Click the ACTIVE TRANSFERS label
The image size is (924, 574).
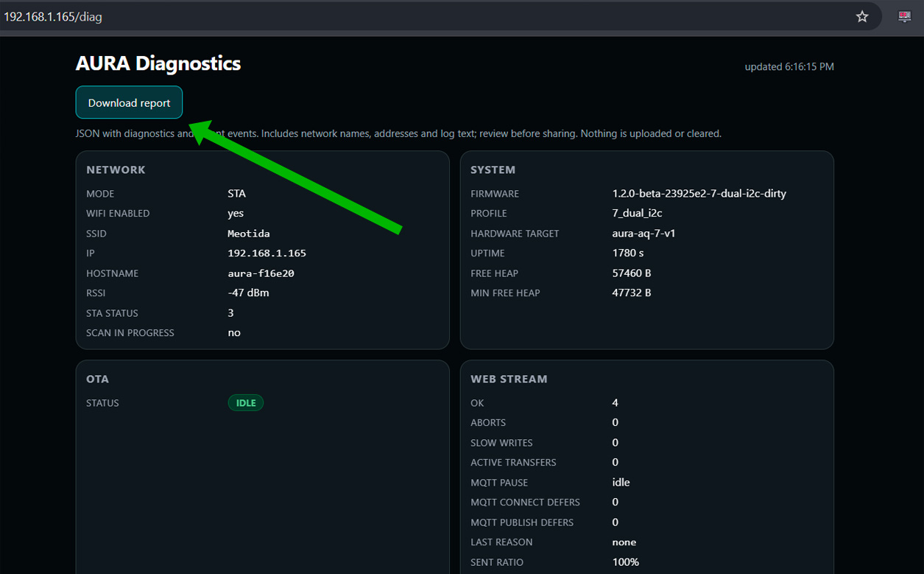513,463
